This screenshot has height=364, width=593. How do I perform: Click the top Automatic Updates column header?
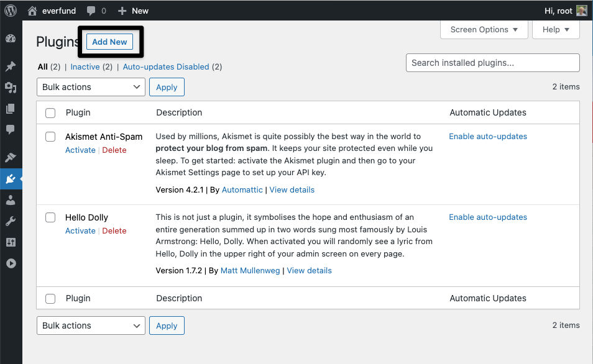[488, 112]
